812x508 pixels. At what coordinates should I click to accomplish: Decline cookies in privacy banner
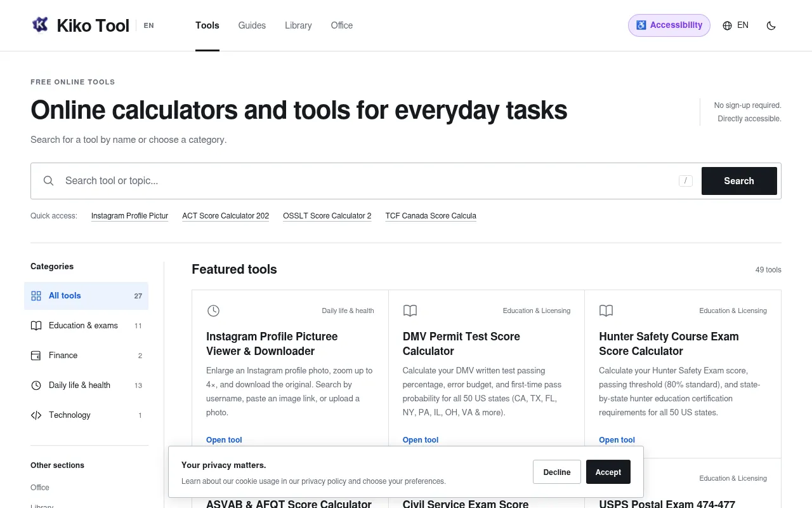(557, 472)
